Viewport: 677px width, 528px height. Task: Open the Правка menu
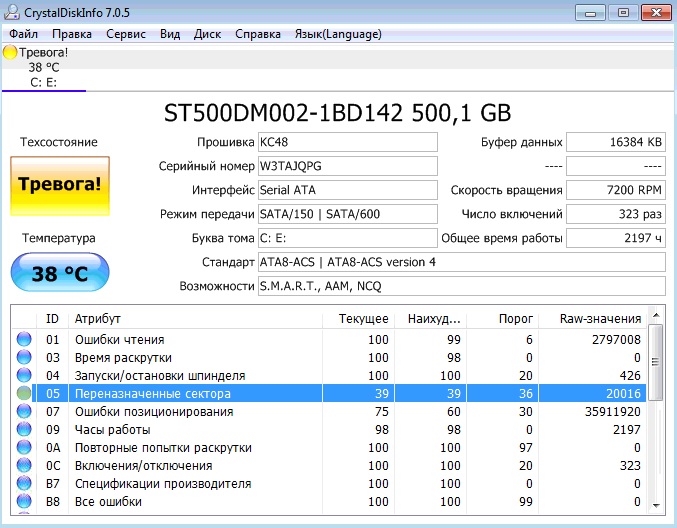point(72,34)
